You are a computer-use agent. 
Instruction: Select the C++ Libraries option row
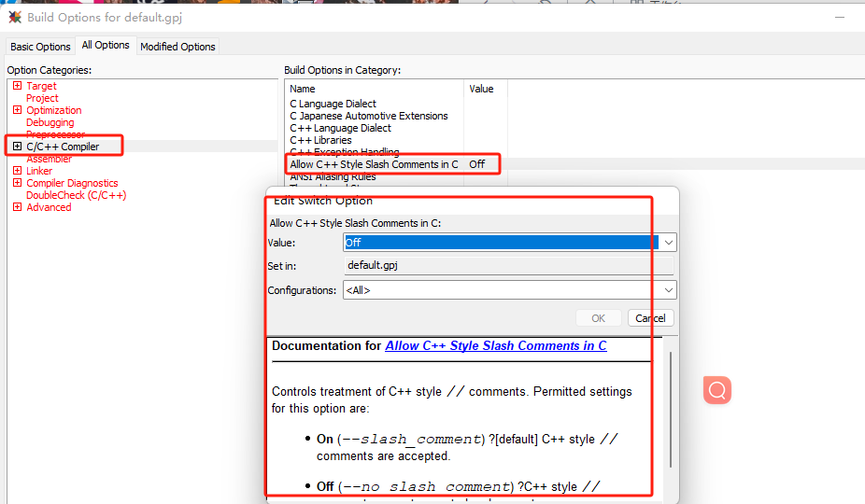tap(320, 140)
